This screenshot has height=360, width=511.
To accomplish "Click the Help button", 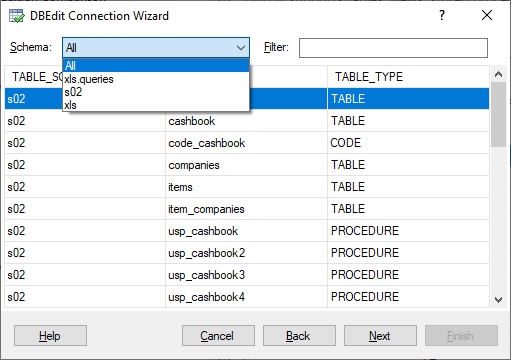I will 50,336.
